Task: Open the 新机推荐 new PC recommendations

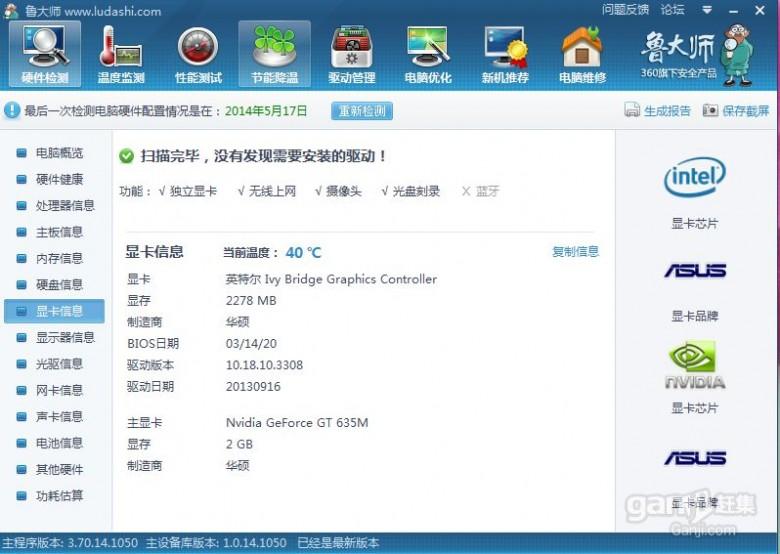Action: click(x=505, y=54)
